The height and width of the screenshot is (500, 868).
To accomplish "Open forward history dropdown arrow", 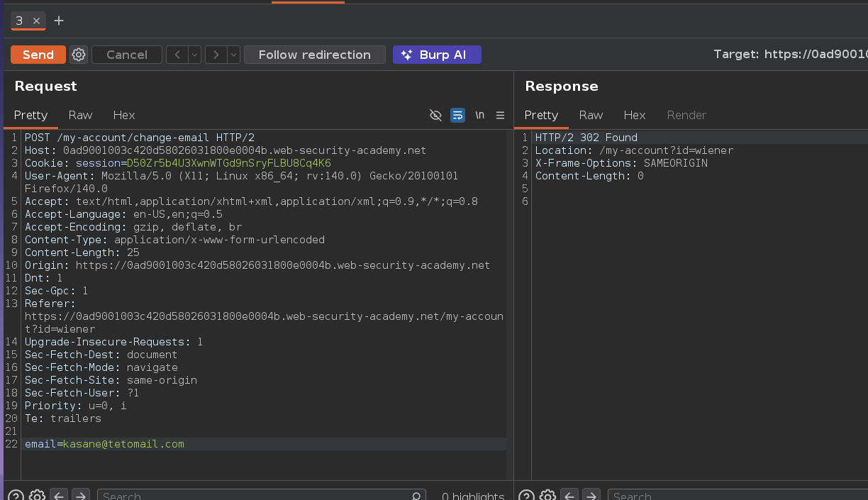I will 233,55.
